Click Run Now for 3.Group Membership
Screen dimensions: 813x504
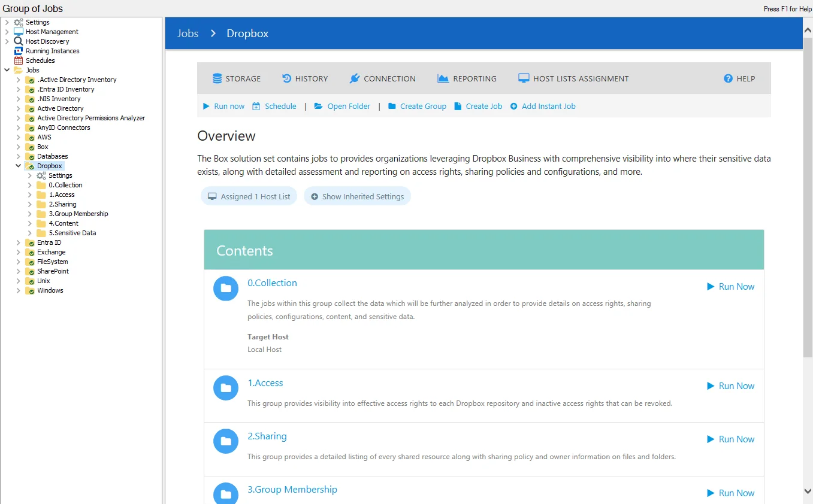coord(730,493)
